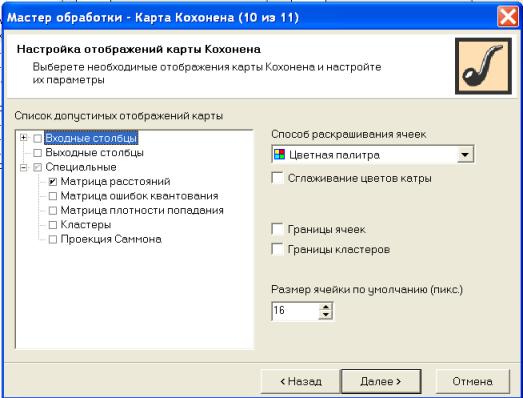Select the Выходные столбцы tree label
Viewport: 523px width, 398px height.
click(x=94, y=153)
